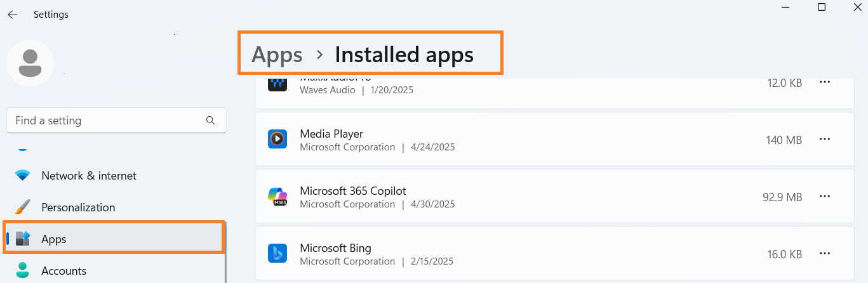Click the Microsoft Bing app icon
This screenshot has width=868, height=283.
[x=277, y=253]
